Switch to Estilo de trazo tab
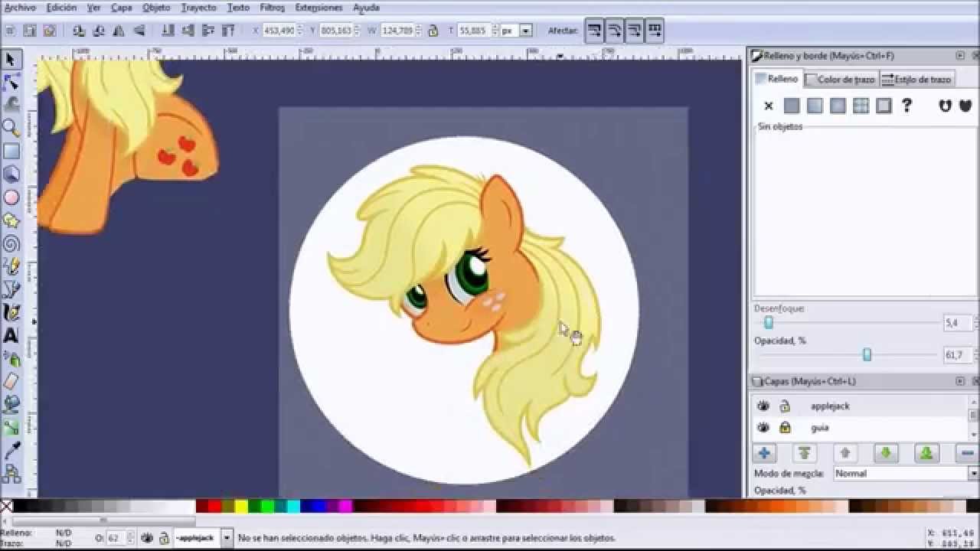 pyautogui.click(x=916, y=79)
